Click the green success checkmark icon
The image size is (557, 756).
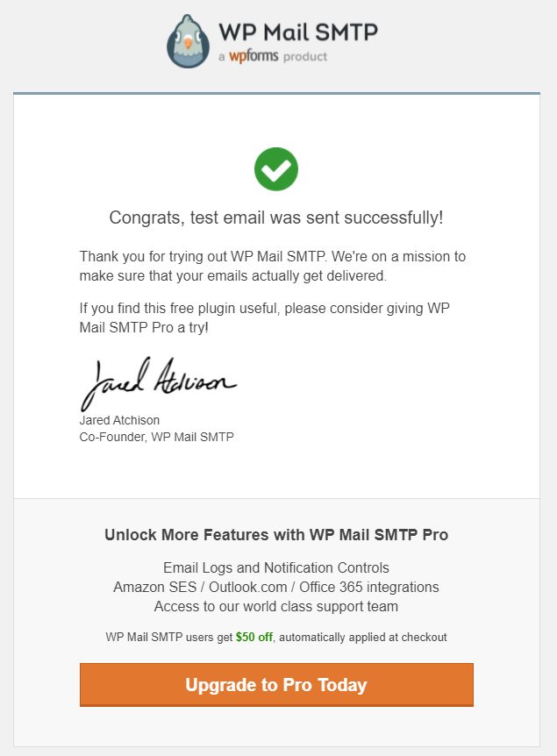275,169
